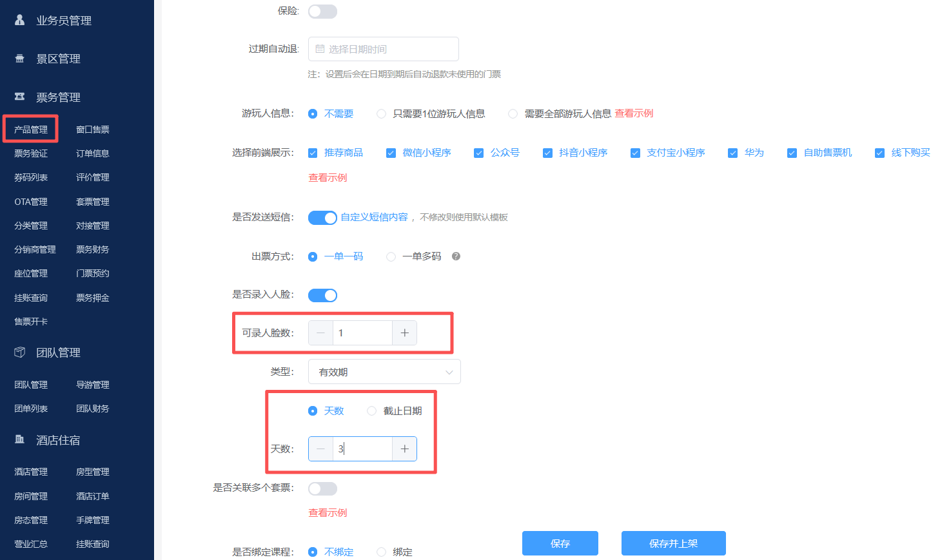Click inside the 天数 number input field
This screenshot has height=560, width=931.
(x=362, y=449)
